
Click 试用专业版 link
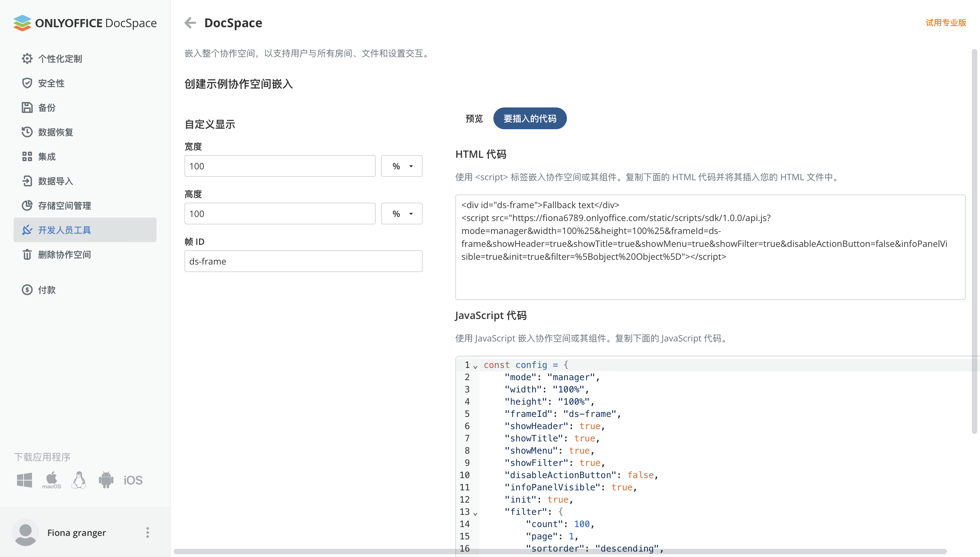[x=946, y=22]
